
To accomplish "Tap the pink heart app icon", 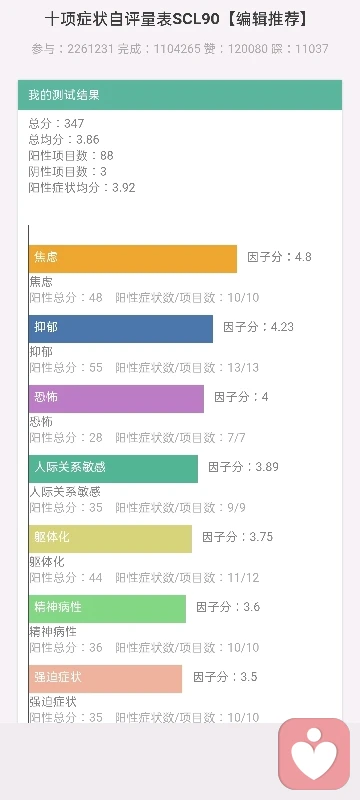I will coord(314,754).
